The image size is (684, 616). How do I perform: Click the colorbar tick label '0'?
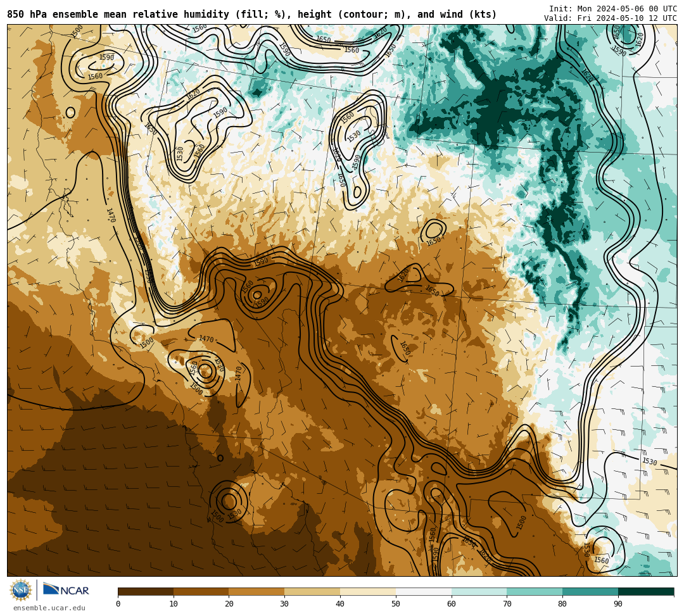[118, 604]
